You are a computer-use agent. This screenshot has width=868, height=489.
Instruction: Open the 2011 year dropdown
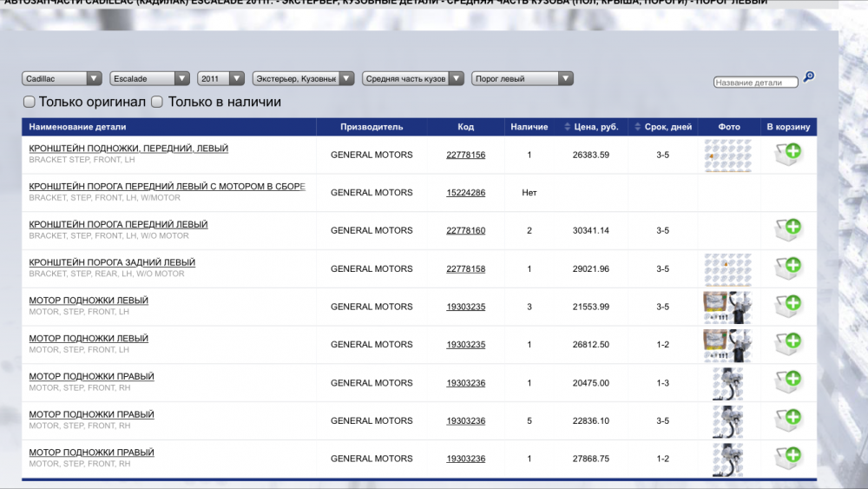point(220,78)
